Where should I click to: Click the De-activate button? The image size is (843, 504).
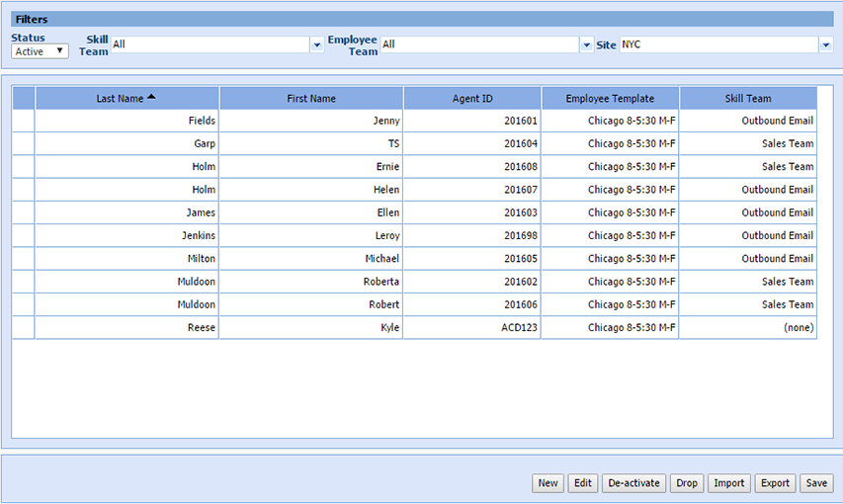point(632,483)
